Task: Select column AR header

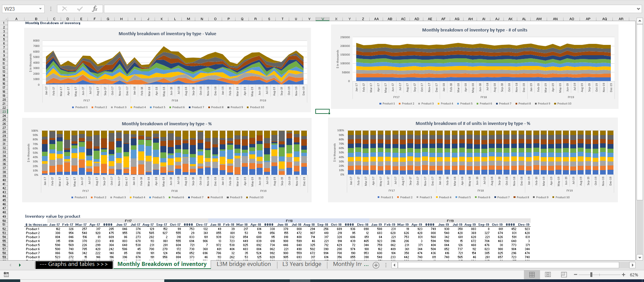Action: click(621, 19)
